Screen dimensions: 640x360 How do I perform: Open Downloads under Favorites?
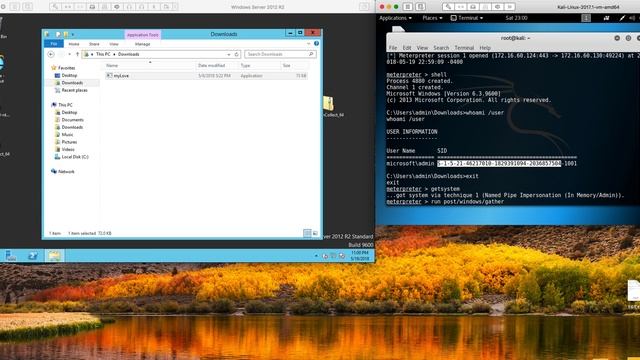click(x=72, y=83)
